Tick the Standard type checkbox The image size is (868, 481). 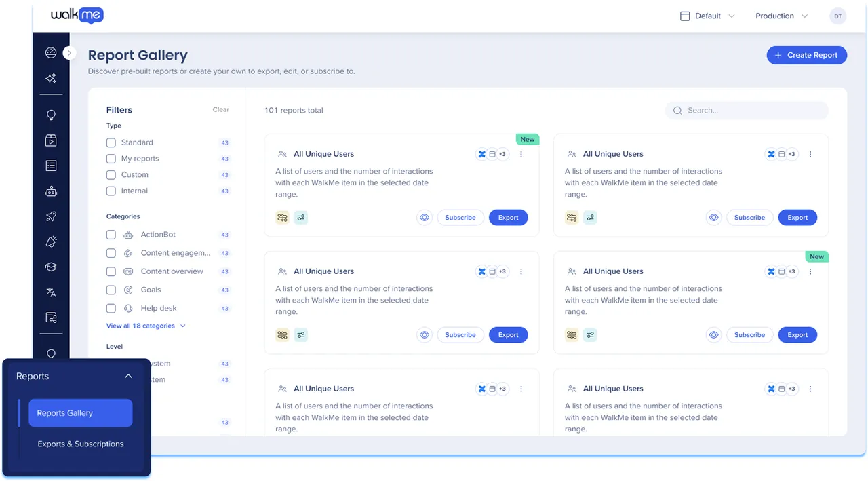[x=111, y=142]
